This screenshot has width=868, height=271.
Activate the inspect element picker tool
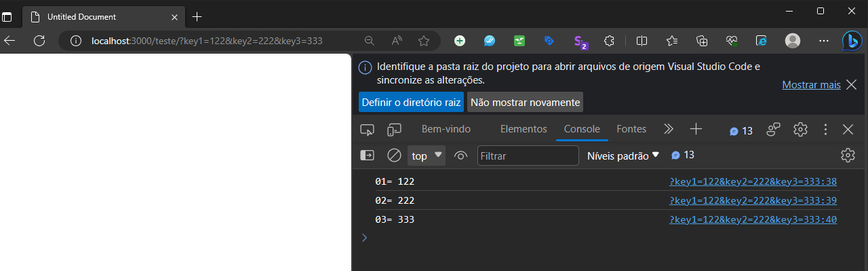368,129
